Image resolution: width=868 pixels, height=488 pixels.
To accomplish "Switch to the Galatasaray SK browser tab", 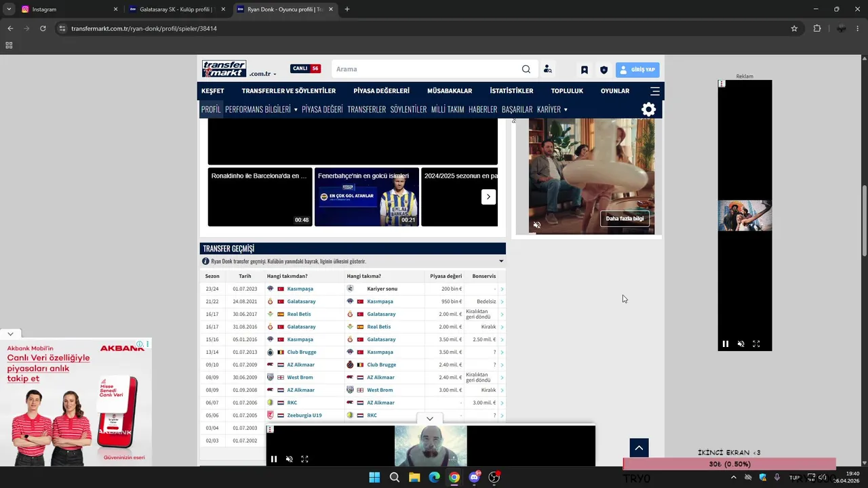I will click(x=176, y=9).
